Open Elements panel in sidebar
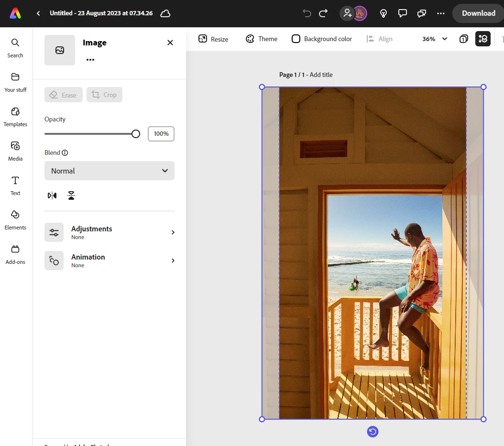504x446 pixels. coord(15,220)
